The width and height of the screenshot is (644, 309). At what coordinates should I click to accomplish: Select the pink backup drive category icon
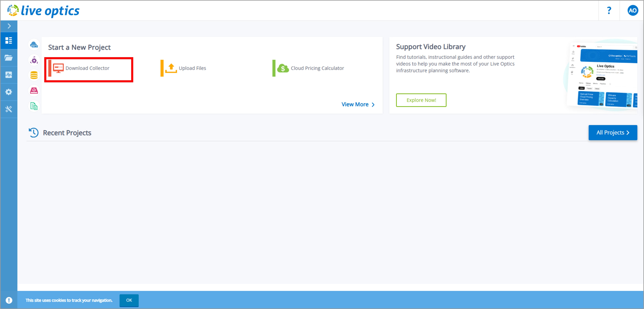(34, 91)
